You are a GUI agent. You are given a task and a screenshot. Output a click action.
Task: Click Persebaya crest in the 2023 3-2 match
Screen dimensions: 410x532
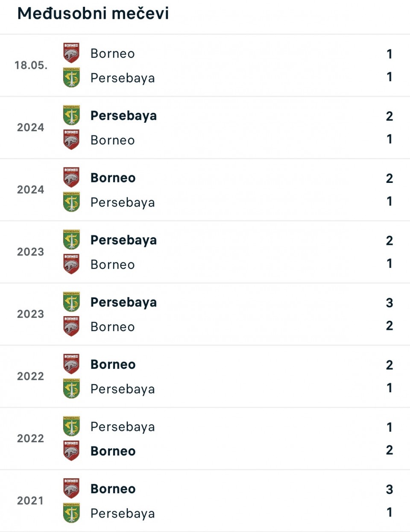tap(71, 302)
